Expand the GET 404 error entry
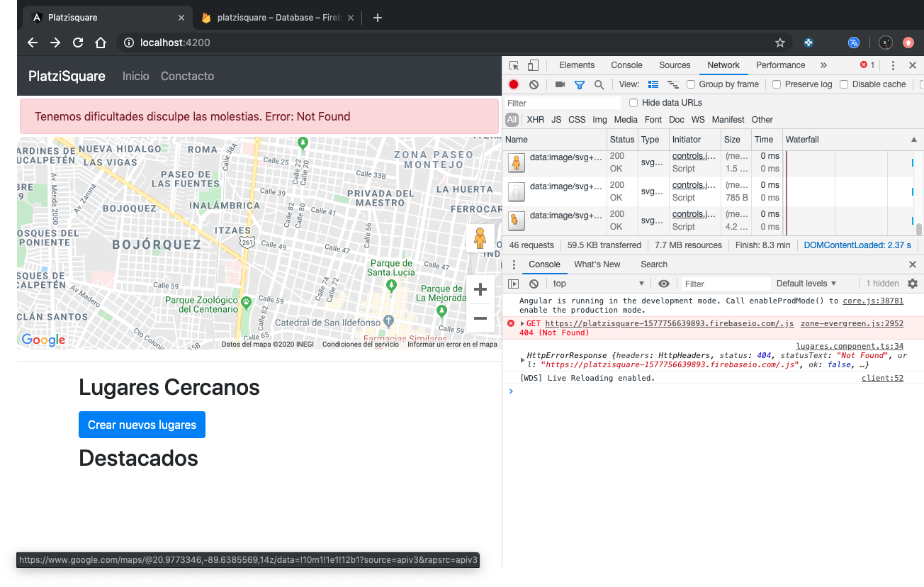This screenshot has width=924, height=587. pos(522,324)
